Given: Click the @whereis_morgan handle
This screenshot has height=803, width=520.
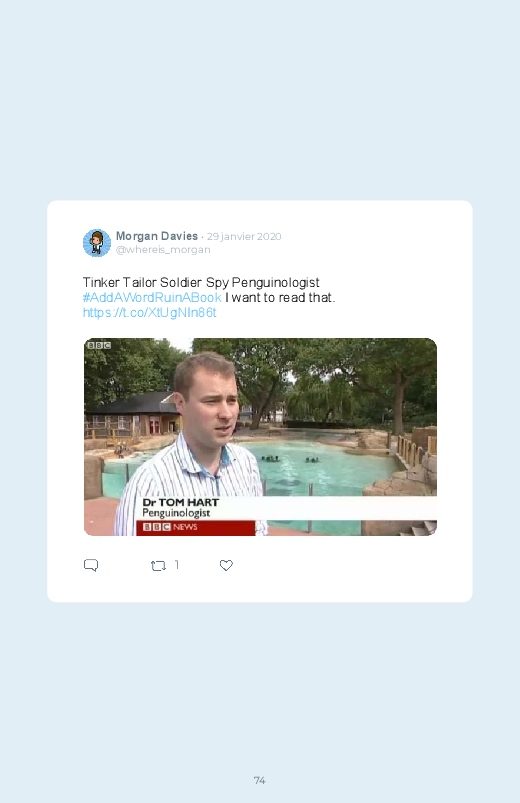Looking at the screenshot, I should (163, 249).
